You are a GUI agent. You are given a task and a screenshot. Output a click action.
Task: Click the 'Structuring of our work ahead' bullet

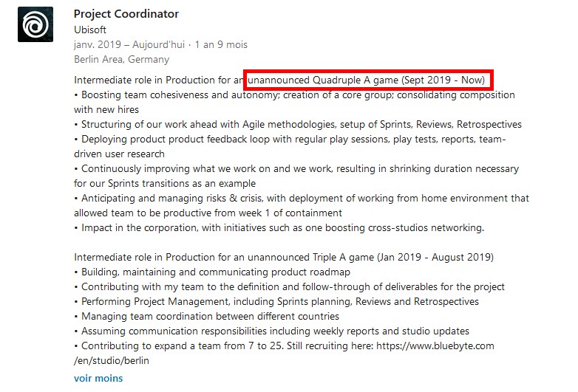tap(298, 125)
